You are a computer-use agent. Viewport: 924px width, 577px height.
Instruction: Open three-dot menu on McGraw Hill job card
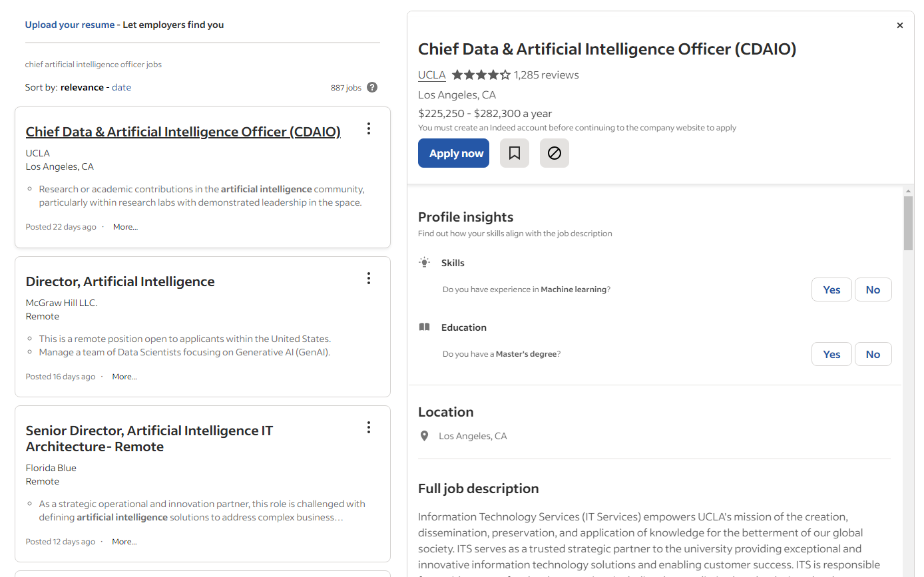pyautogui.click(x=369, y=278)
